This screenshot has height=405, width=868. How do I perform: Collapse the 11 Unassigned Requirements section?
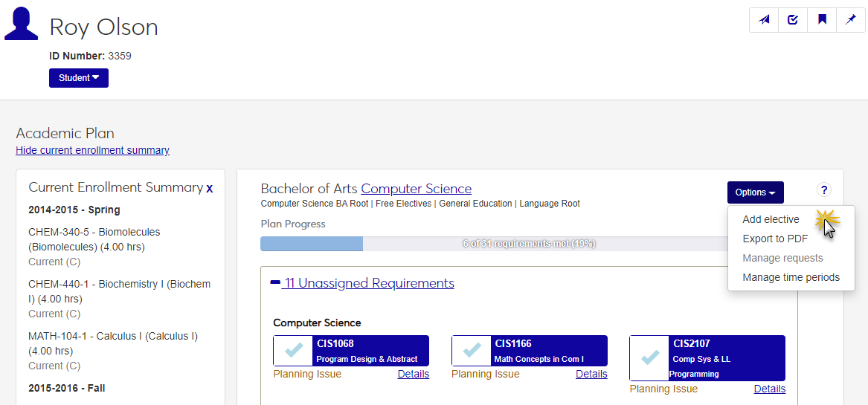coord(275,282)
